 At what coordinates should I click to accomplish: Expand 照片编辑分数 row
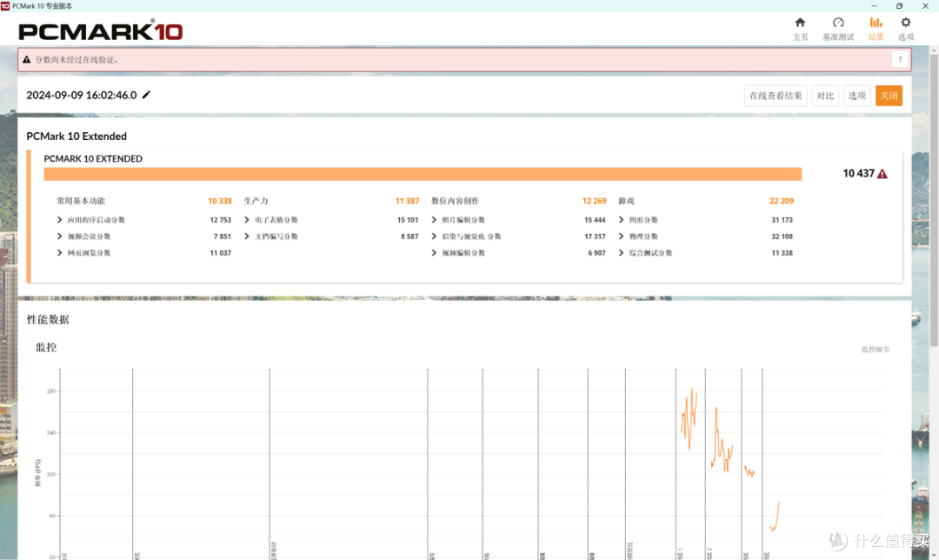tap(434, 220)
